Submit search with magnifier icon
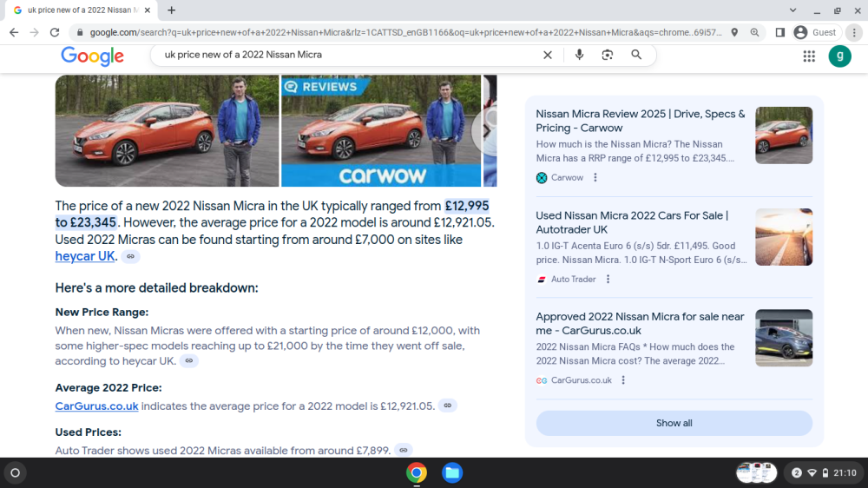This screenshot has height=488, width=868. [x=636, y=55]
